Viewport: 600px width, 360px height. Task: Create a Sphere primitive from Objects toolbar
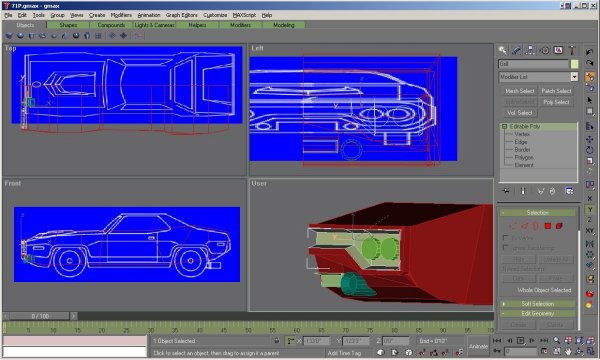pyautogui.click(x=20, y=36)
